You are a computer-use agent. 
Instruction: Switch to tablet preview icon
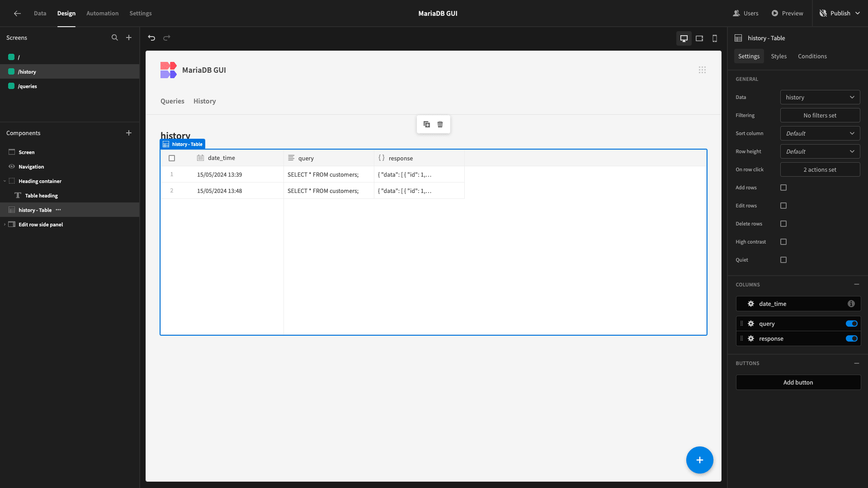pos(699,38)
